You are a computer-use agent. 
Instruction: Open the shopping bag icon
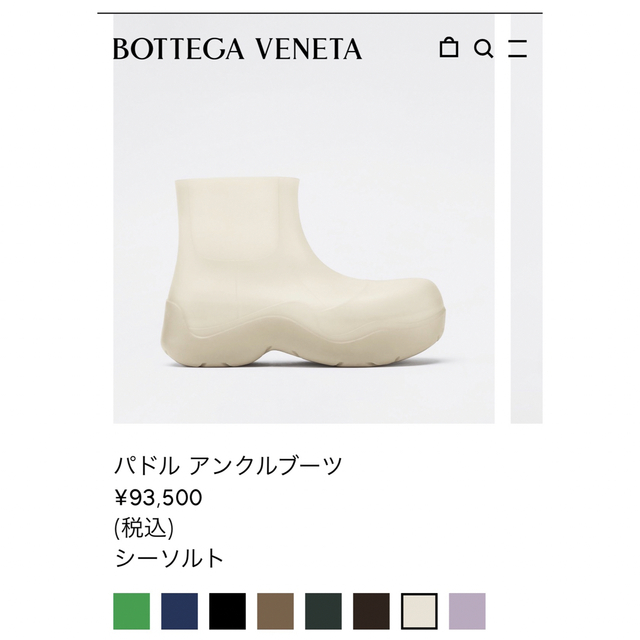point(448,47)
